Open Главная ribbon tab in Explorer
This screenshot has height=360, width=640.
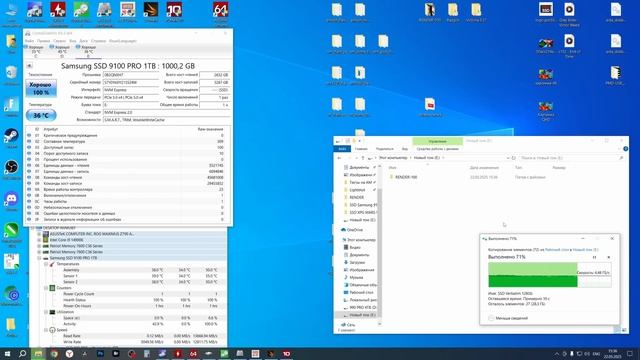(361, 149)
